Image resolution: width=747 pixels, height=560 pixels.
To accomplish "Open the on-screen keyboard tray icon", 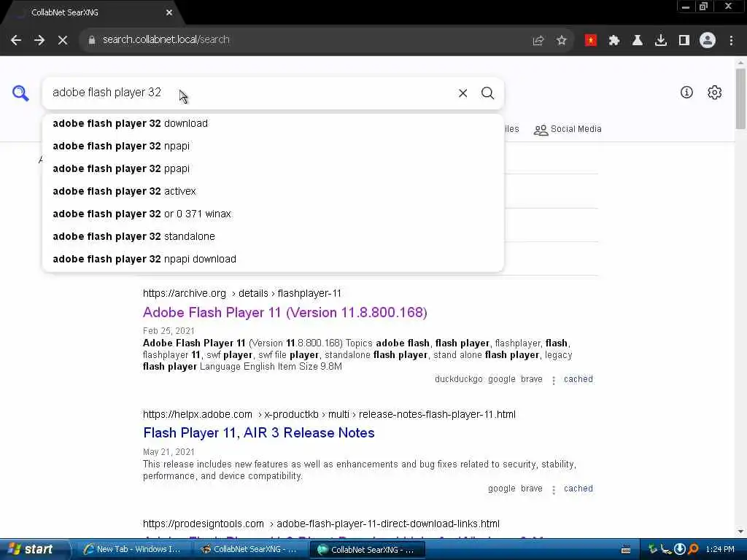I will [626, 550].
